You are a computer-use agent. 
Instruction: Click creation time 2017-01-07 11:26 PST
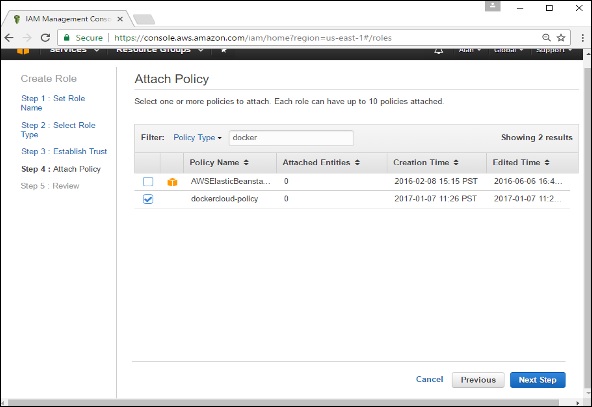(x=435, y=199)
